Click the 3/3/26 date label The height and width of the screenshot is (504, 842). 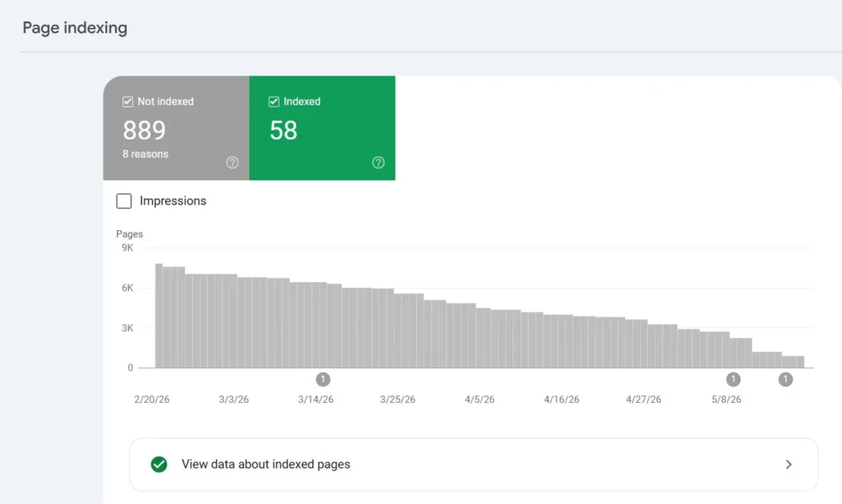[x=234, y=400]
